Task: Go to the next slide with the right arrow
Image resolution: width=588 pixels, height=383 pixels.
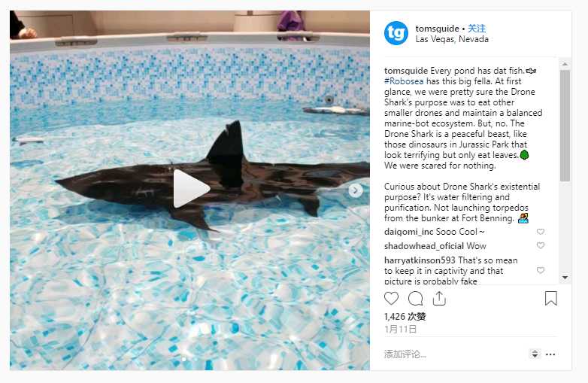Action: (355, 190)
